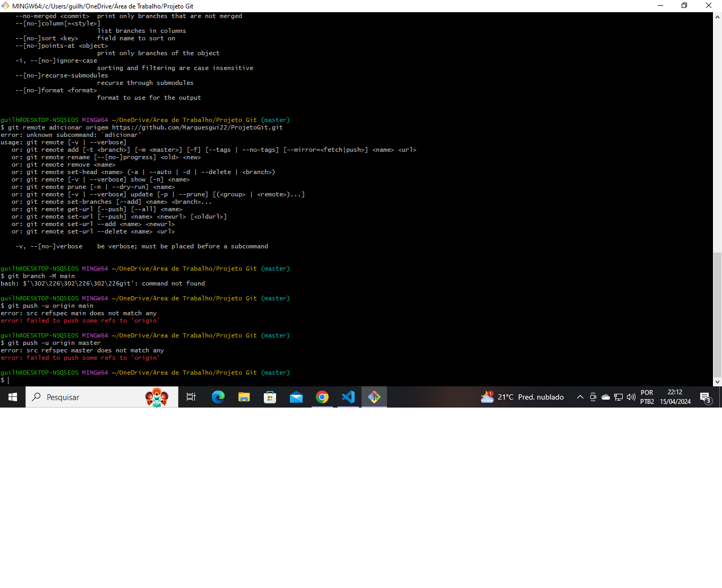Screen dimensions: 722x588
Task: Click 'git remote set-url --delete' usage line
Action: point(93,231)
